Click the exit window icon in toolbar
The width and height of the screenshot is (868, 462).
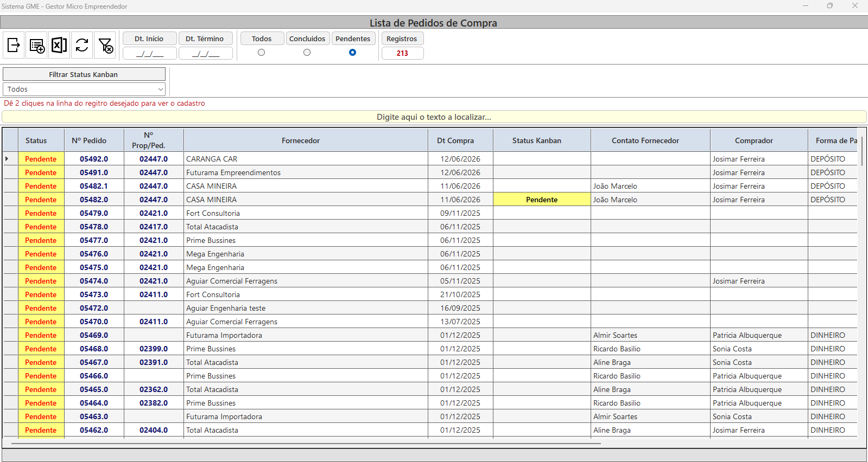pyautogui.click(x=14, y=45)
